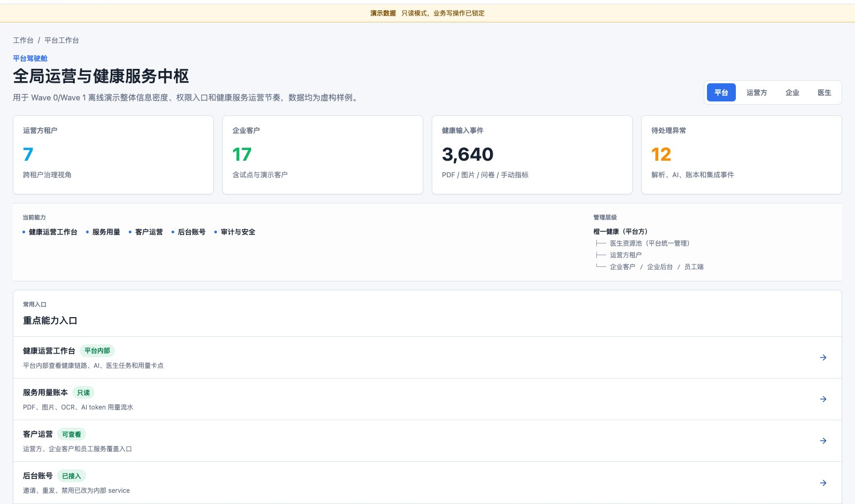Click the 重点能力入口 section heading

(x=50, y=320)
